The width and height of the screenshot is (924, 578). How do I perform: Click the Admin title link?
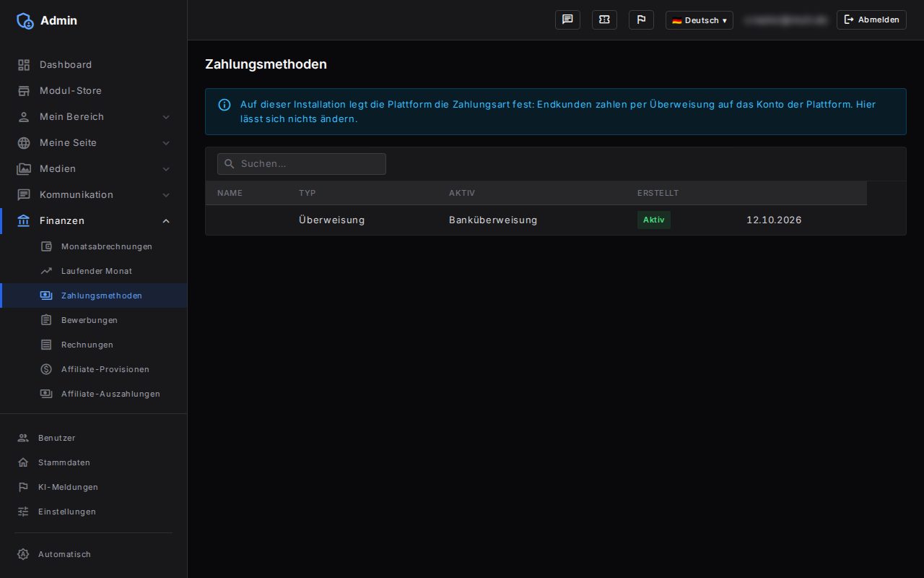point(58,21)
